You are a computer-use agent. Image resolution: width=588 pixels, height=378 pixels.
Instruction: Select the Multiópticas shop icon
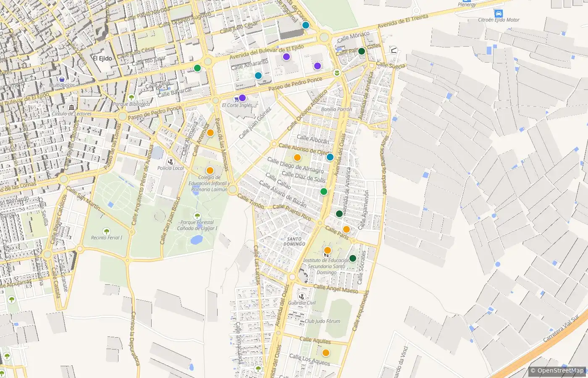(62, 79)
